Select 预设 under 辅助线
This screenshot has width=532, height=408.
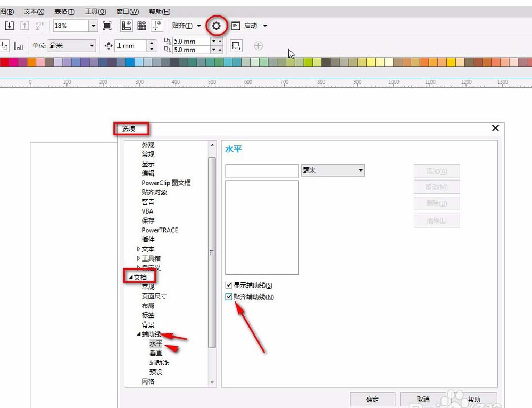click(x=156, y=372)
